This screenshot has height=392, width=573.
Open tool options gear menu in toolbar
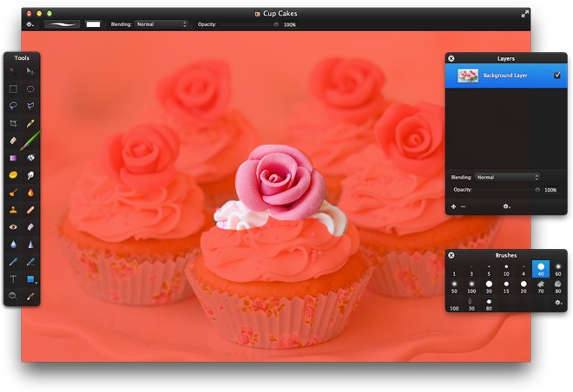(x=30, y=24)
